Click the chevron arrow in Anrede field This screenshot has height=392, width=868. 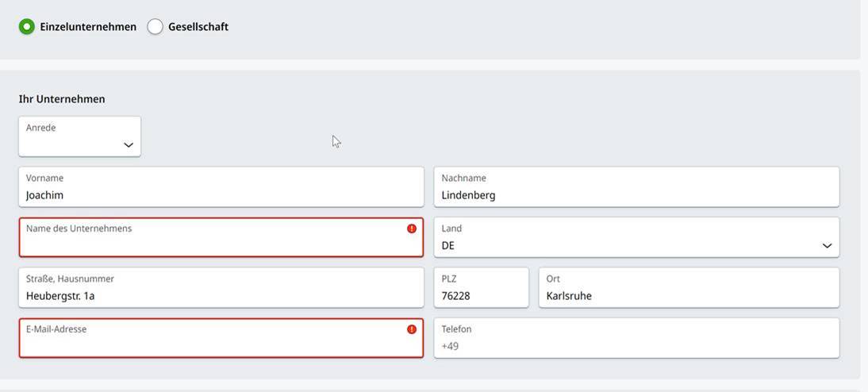[129, 145]
